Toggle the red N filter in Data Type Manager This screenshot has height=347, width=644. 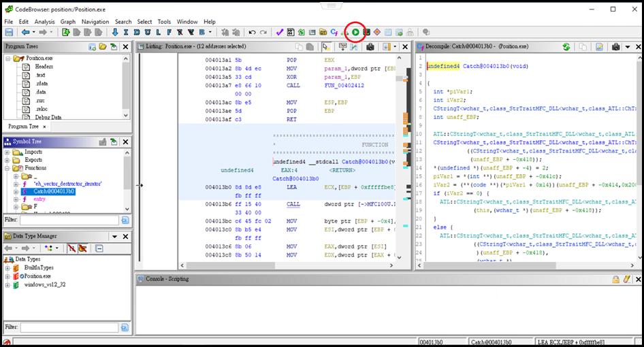[x=72, y=248]
